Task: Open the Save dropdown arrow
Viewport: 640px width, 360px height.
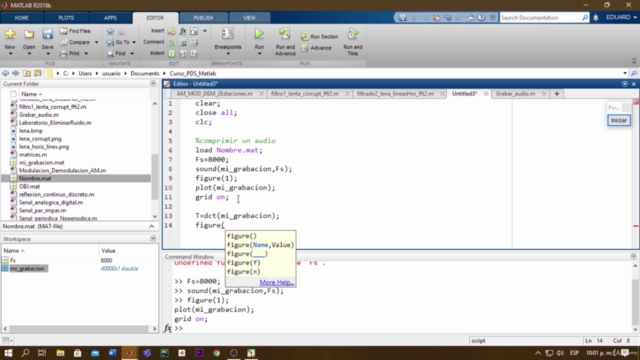Action: (x=47, y=53)
